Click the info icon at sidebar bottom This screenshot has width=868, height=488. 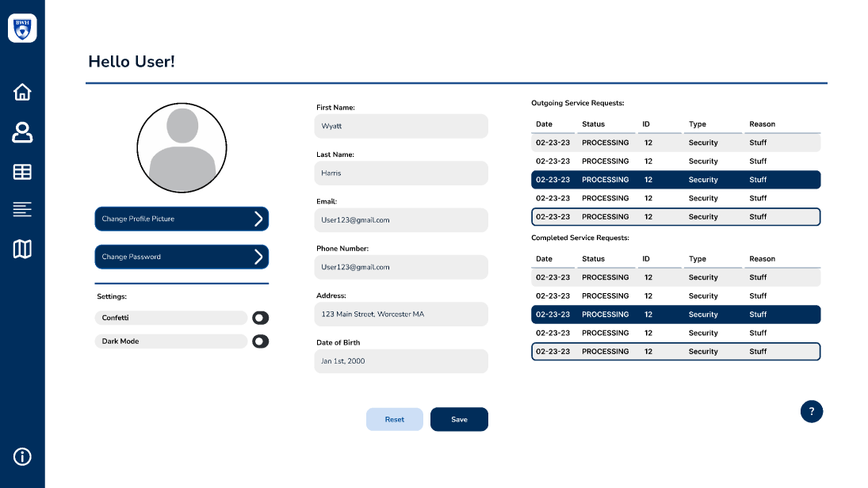pyautogui.click(x=22, y=456)
